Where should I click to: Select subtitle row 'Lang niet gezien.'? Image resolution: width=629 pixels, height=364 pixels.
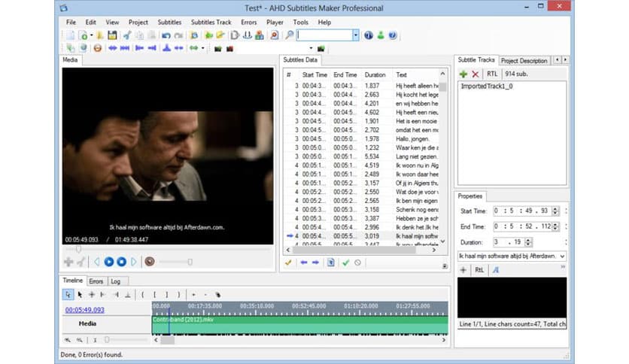pyautogui.click(x=361, y=156)
